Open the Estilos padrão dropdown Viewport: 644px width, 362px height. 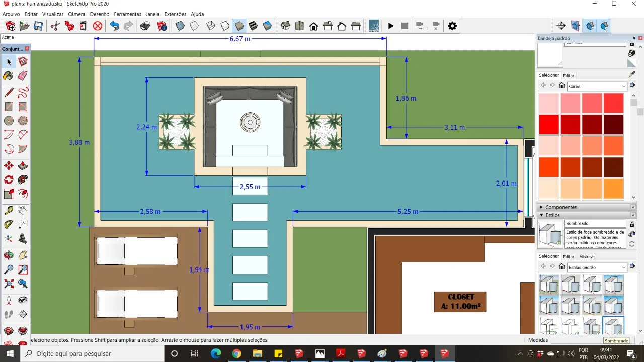click(x=597, y=267)
